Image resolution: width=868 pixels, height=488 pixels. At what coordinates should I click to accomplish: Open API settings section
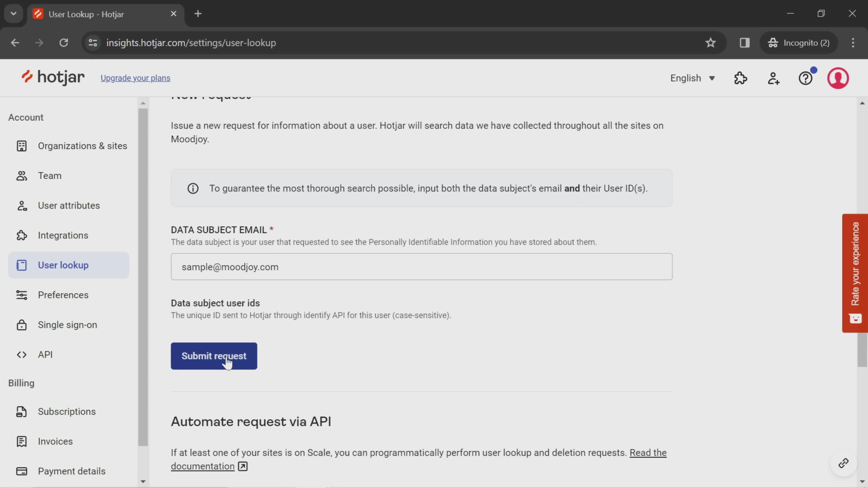click(x=45, y=354)
